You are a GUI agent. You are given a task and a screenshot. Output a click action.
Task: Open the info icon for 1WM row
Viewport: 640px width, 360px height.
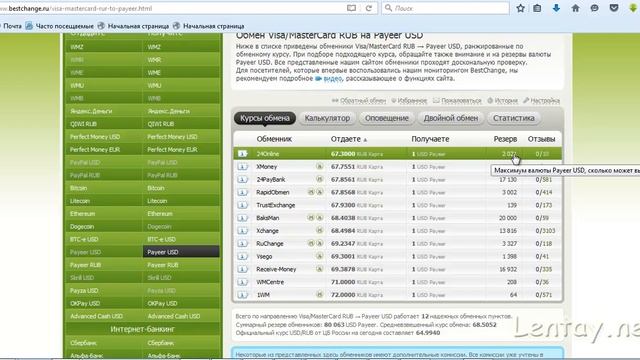[x=242, y=295]
